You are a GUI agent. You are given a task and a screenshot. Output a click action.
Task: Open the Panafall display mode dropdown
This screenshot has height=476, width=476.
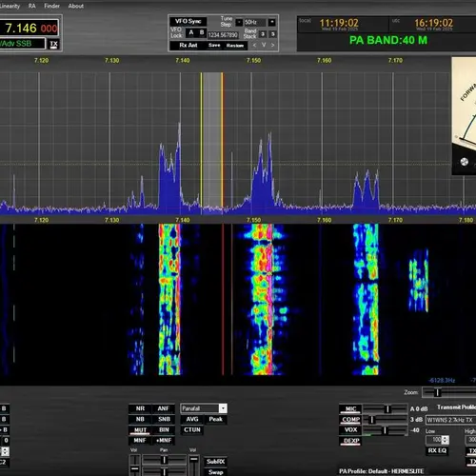[x=204, y=408]
